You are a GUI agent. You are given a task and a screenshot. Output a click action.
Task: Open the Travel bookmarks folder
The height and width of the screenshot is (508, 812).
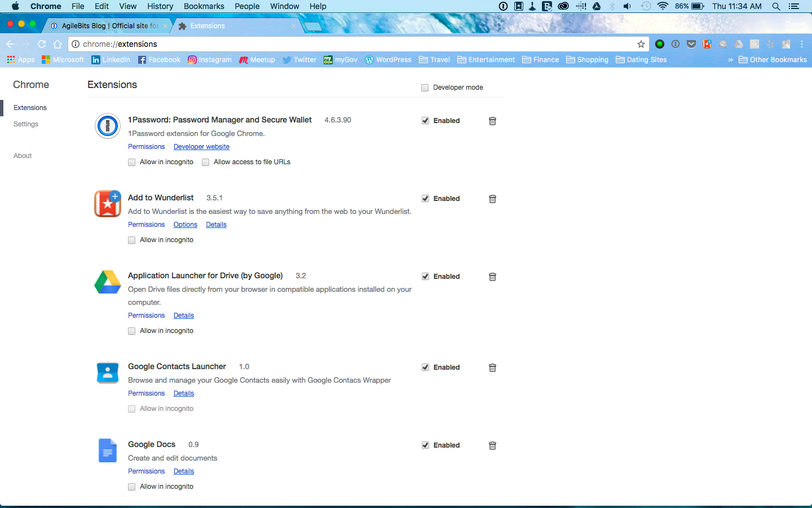[x=434, y=60]
